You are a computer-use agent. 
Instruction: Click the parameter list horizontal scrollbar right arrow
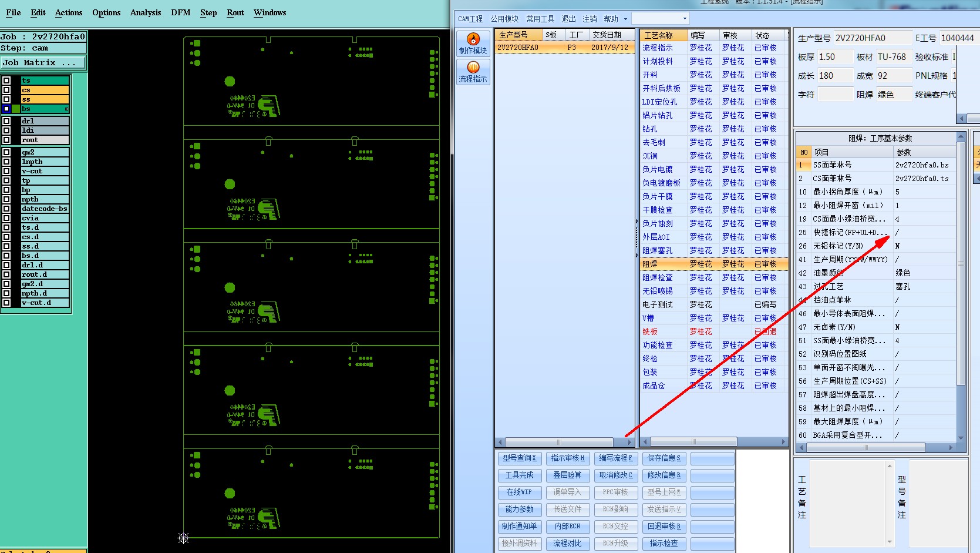tap(951, 448)
